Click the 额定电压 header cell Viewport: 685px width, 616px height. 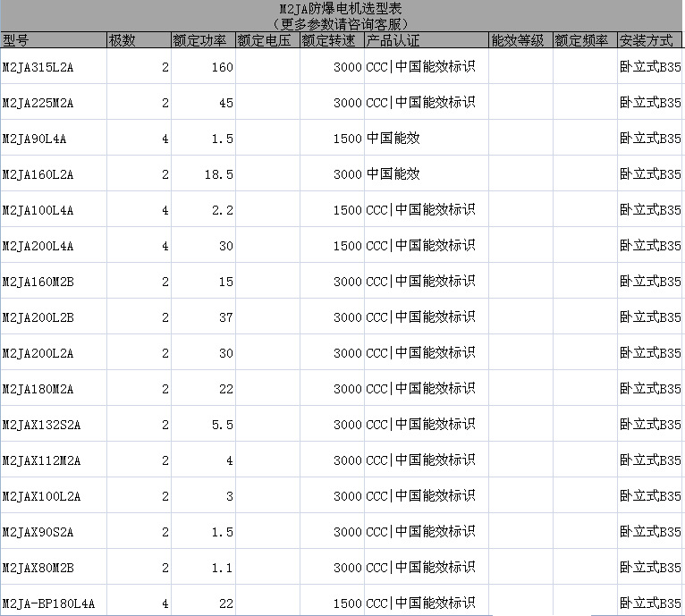pos(266,41)
